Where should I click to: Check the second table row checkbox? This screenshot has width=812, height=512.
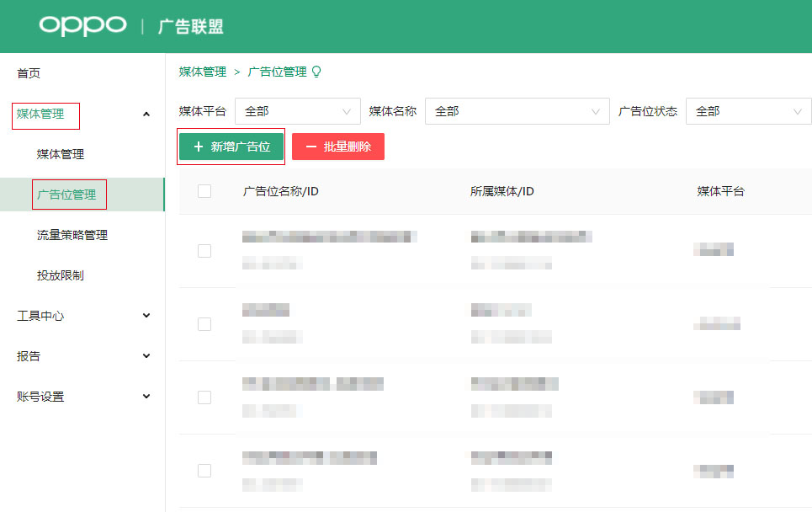204,323
